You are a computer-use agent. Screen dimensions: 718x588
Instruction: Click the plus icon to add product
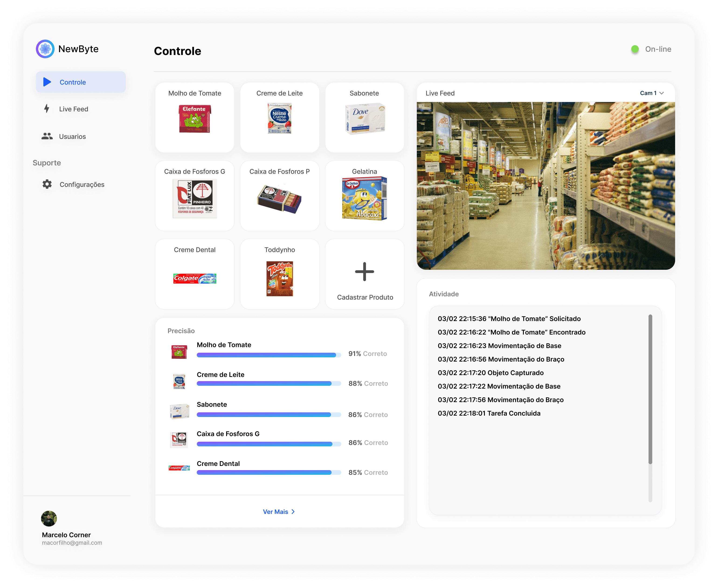click(x=364, y=271)
